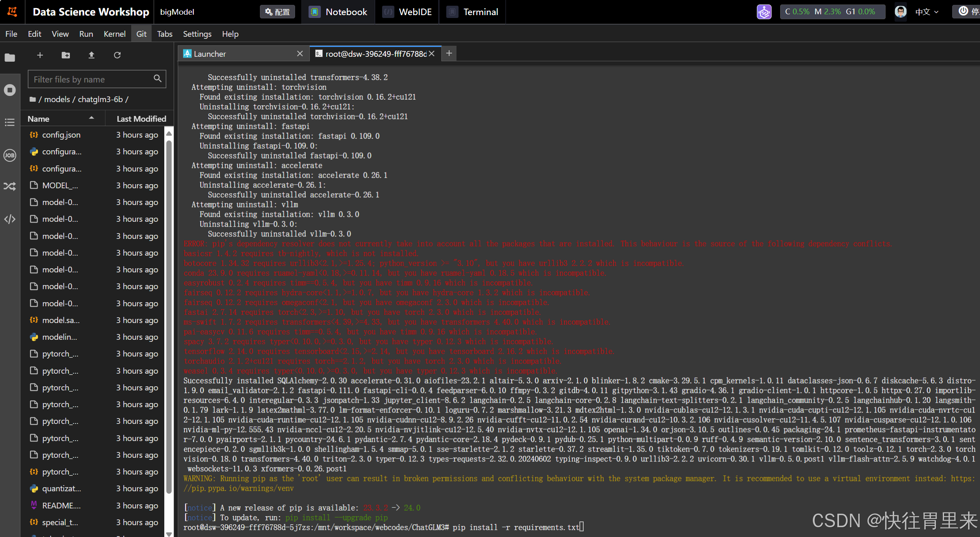Click the 配置 configuration button

(277, 12)
